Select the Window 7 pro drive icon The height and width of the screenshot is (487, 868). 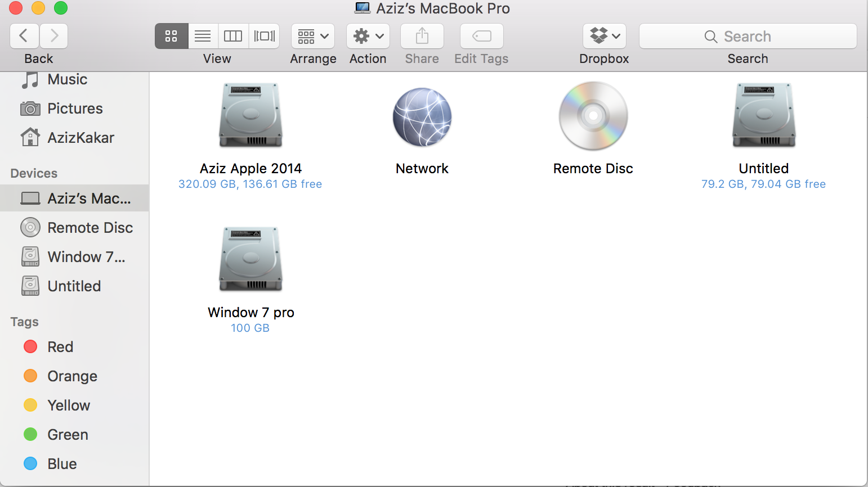pyautogui.click(x=250, y=260)
